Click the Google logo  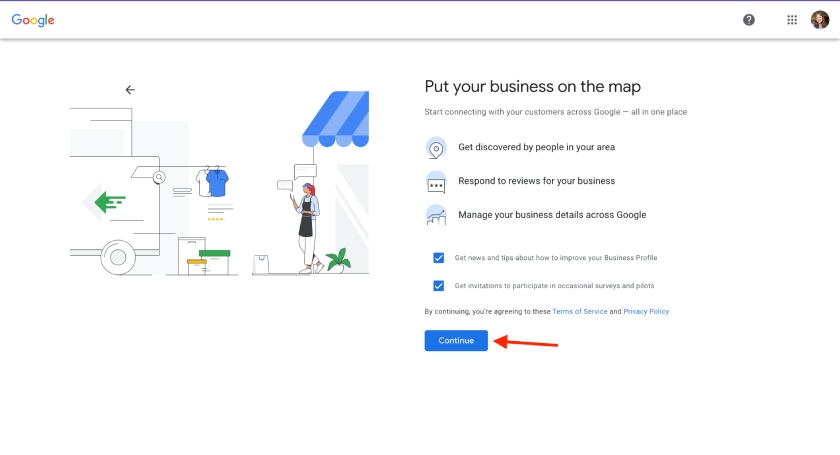point(33,20)
